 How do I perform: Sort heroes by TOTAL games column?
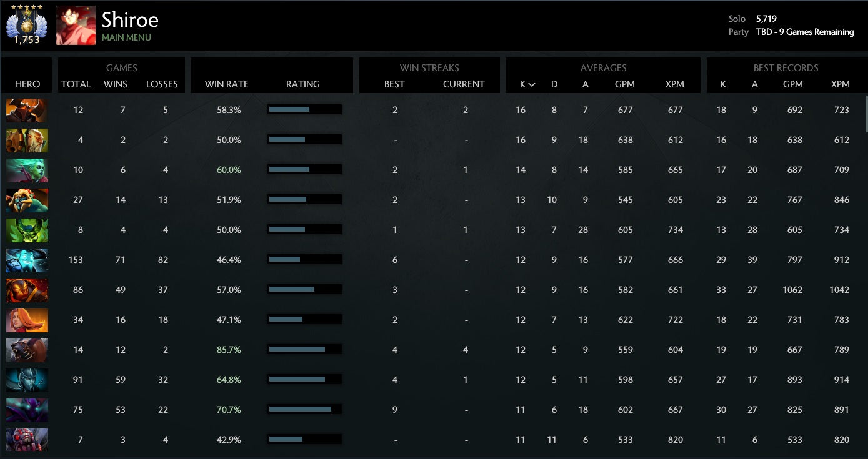click(76, 84)
